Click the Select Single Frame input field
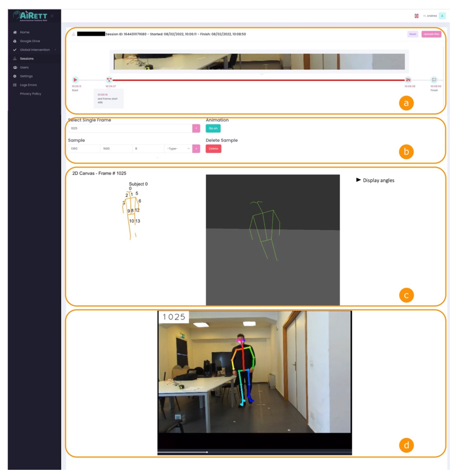 point(130,128)
